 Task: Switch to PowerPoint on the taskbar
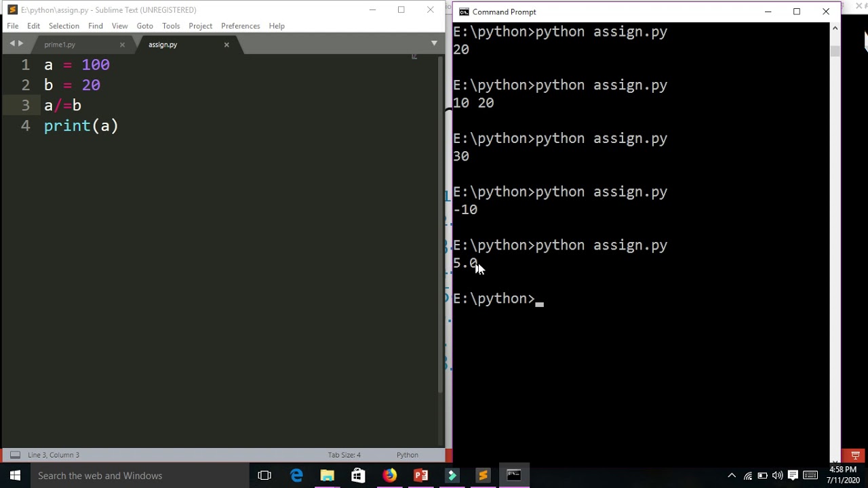click(420, 476)
